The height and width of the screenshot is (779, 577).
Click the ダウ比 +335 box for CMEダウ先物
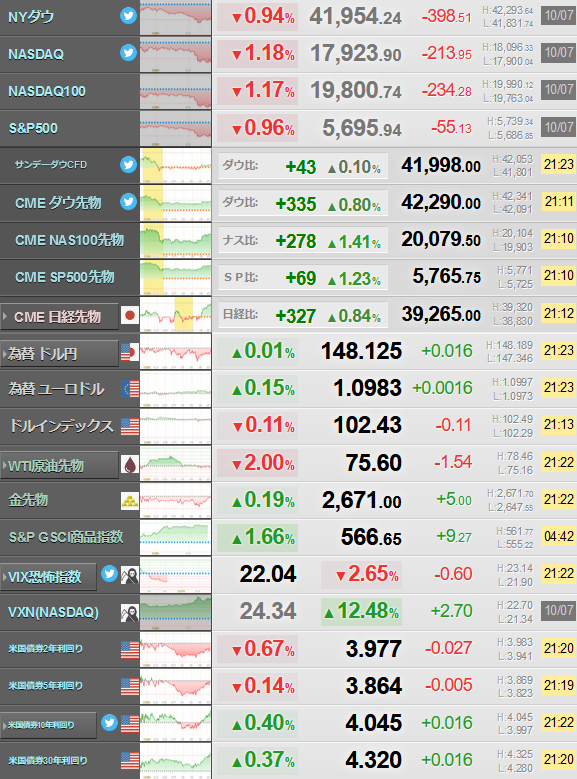coord(303,204)
